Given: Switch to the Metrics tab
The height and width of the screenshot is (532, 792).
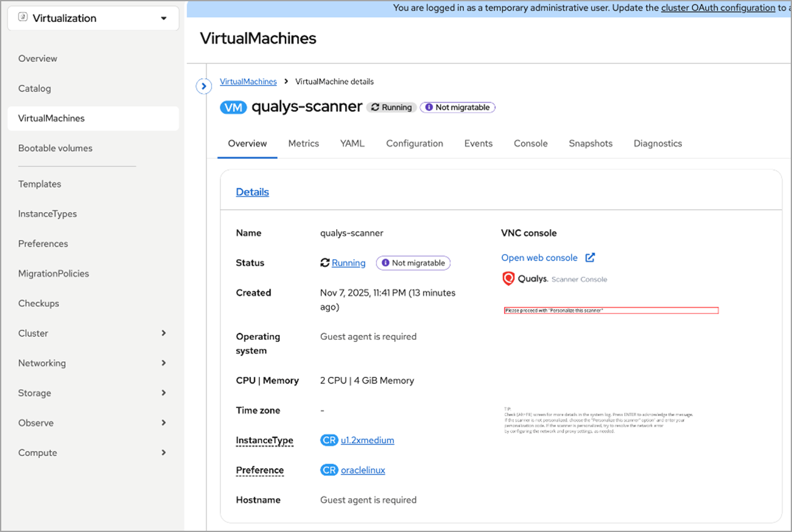Looking at the screenshot, I should point(304,143).
